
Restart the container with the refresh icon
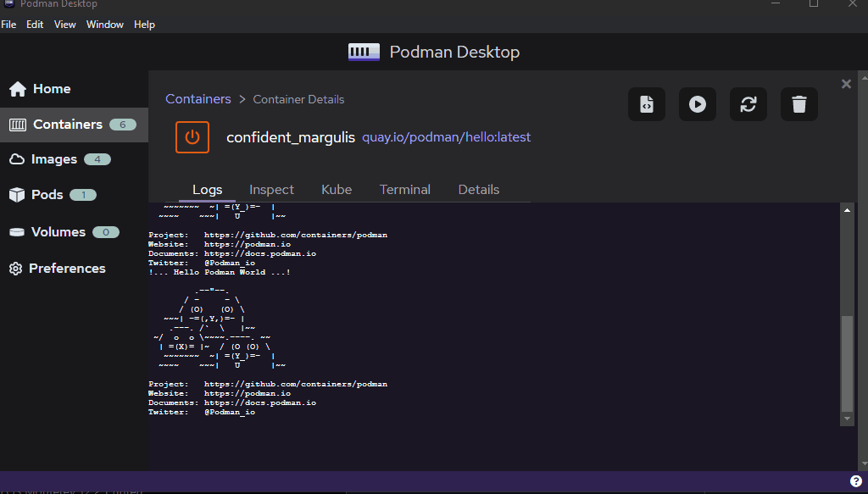(748, 103)
